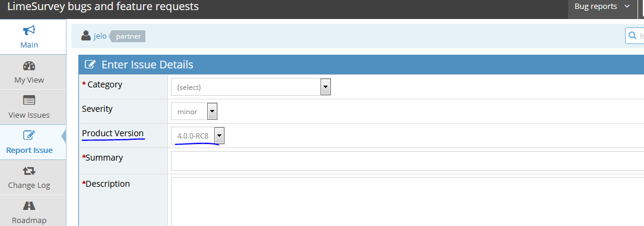The width and height of the screenshot is (644, 226).
Task: Expand the Severity minor dropdown
Action: [x=194, y=112]
